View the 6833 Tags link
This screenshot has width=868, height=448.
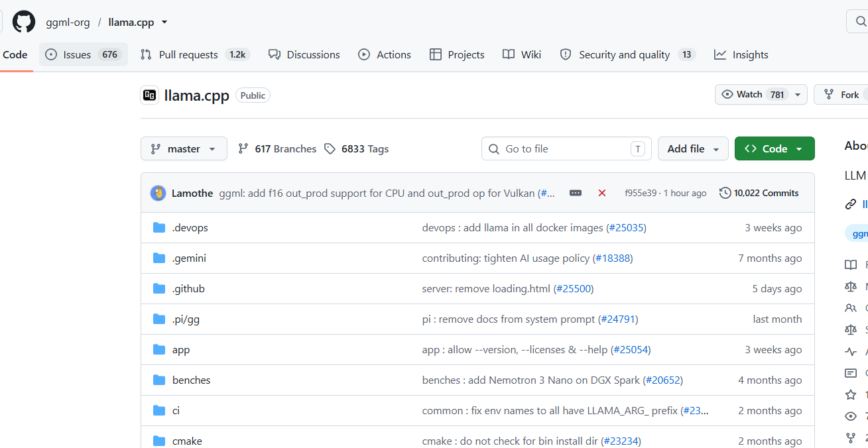tap(356, 149)
